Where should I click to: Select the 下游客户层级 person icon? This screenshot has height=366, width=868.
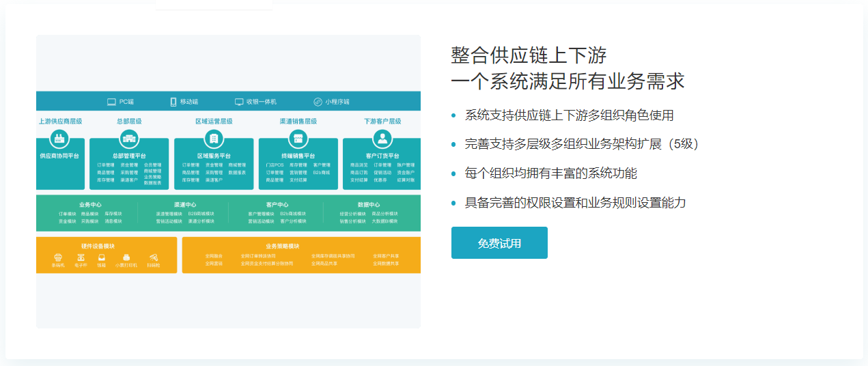[382, 139]
